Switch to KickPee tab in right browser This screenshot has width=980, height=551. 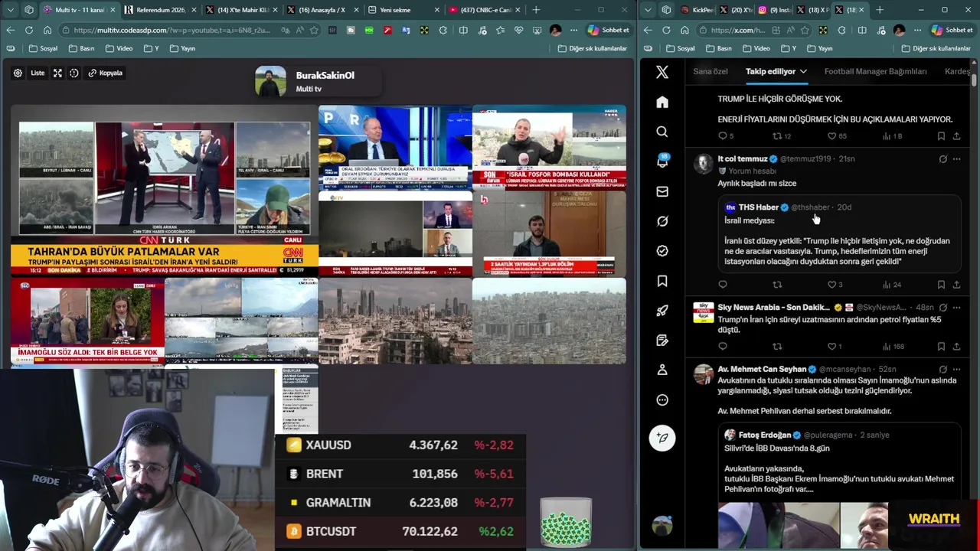pos(696,10)
